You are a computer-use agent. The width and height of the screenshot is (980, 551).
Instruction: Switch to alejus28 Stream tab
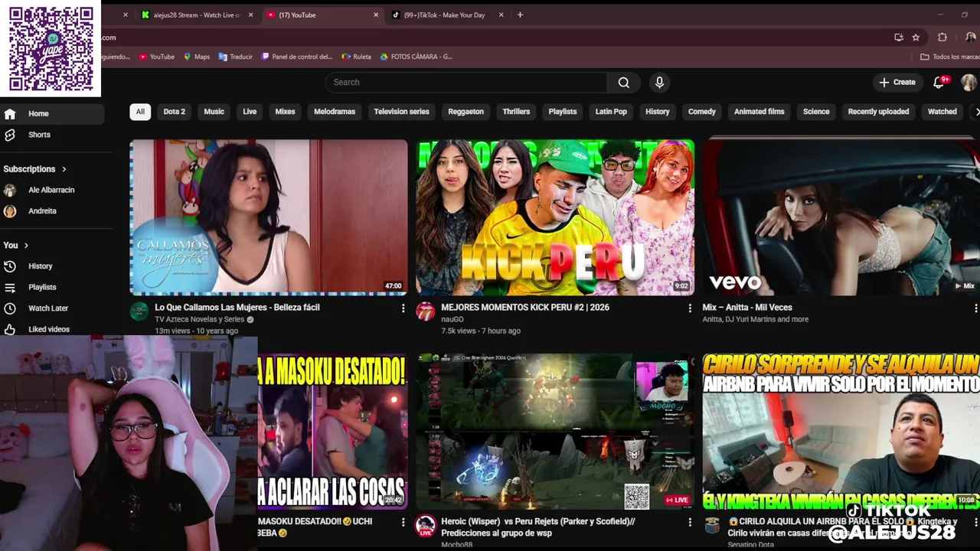(x=197, y=15)
